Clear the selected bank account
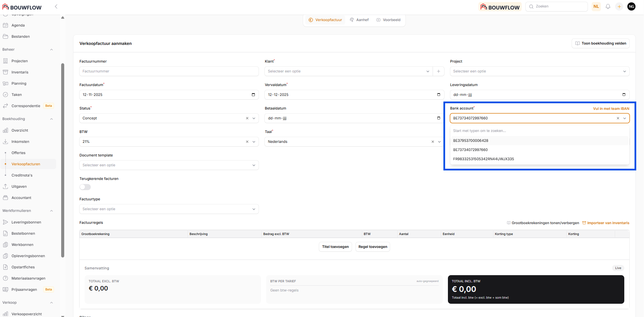 click(618, 118)
